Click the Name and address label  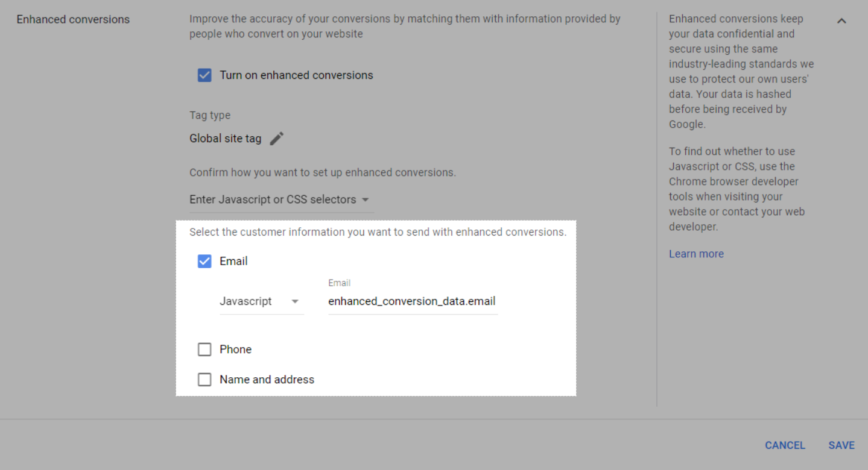click(x=267, y=380)
